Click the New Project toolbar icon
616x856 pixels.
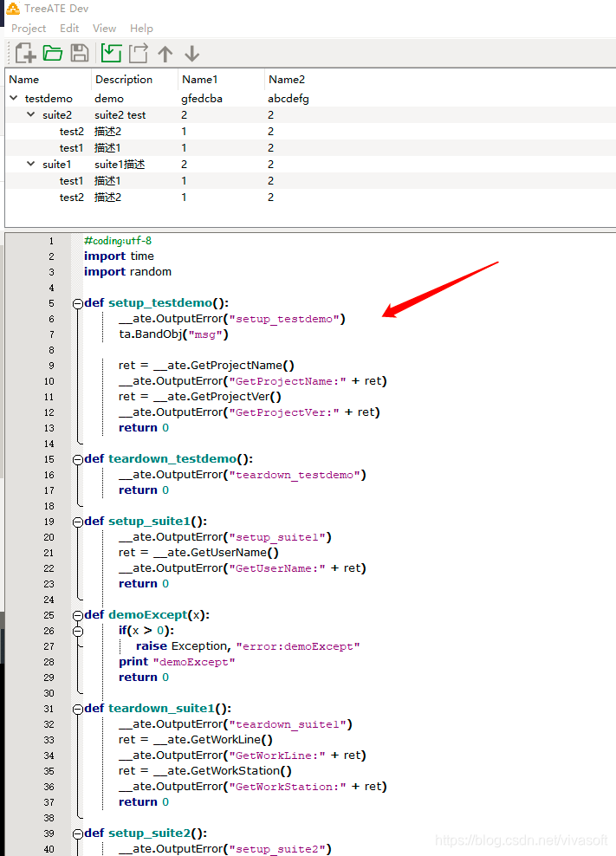(x=25, y=54)
